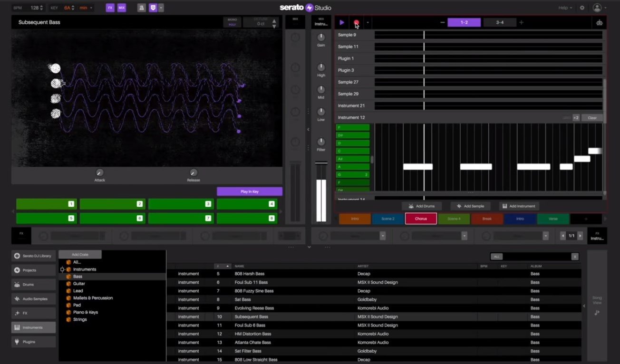Toggle the purple quantize icon

coord(153,8)
